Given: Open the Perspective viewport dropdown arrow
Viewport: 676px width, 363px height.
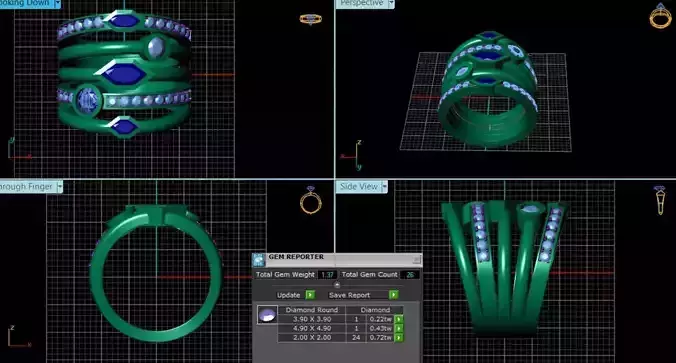Looking at the screenshot, I should point(391,3).
